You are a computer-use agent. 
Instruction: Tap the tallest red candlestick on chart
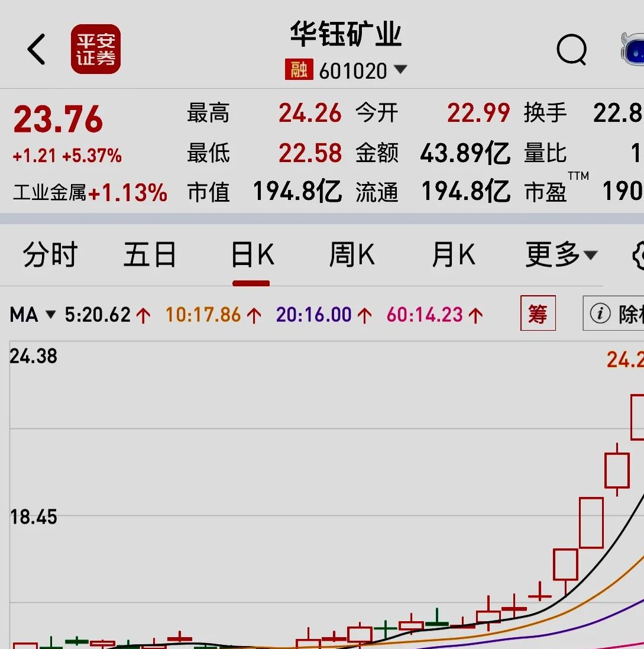591,522
